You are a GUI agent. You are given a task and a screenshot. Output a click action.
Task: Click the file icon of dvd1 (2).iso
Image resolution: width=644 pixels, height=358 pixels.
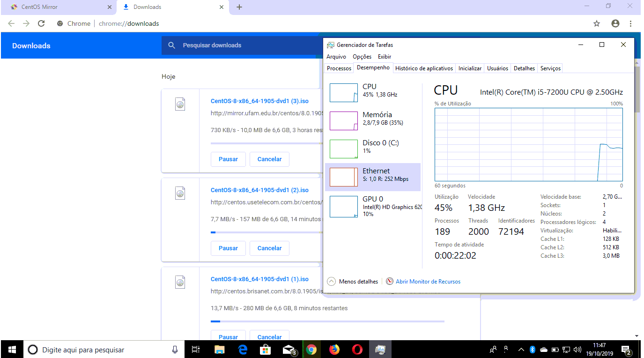click(180, 193)
